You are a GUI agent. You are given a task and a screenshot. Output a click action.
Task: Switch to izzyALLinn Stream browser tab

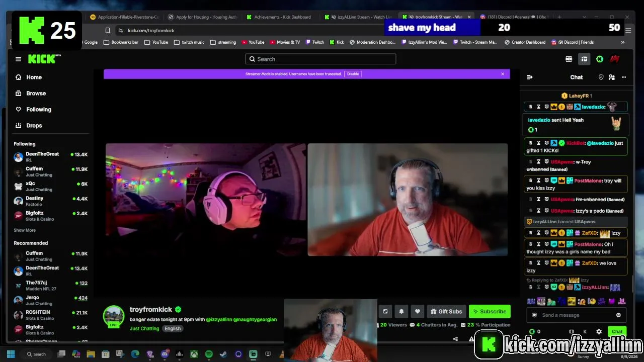tap(358, 17)
